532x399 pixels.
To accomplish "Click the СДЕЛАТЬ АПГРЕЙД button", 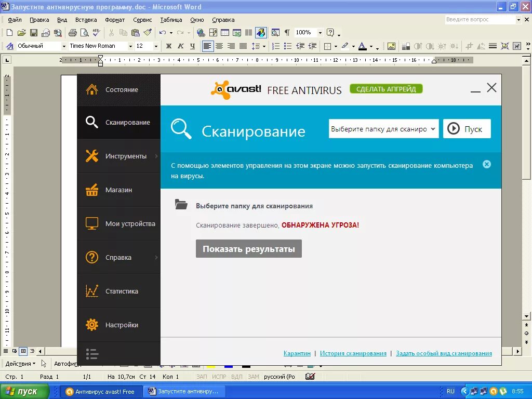I will click(386, 89).
